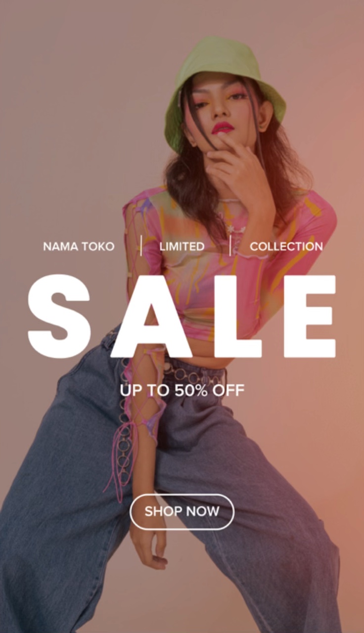Click divider line between NAMA TOKO and LIMITED

point(141,246)
